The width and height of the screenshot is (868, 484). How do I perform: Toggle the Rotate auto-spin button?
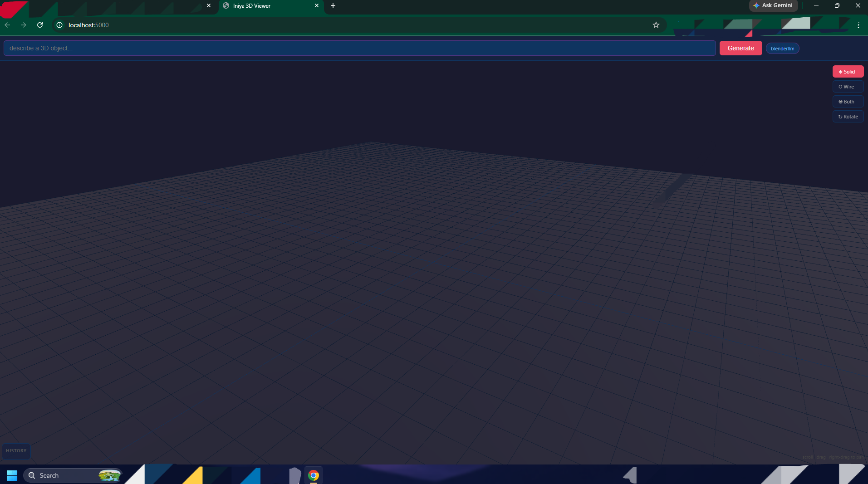pos(848,117)
